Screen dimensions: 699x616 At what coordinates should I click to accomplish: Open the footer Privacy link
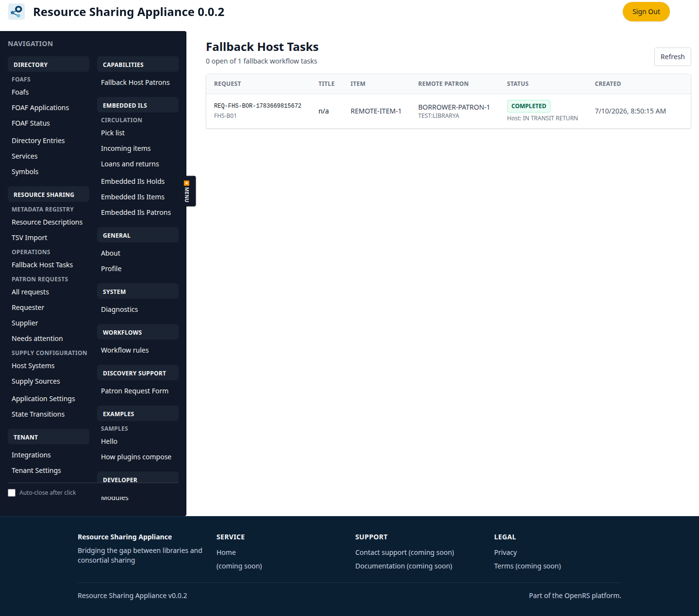pyautogui.click(x=505, y=552)
